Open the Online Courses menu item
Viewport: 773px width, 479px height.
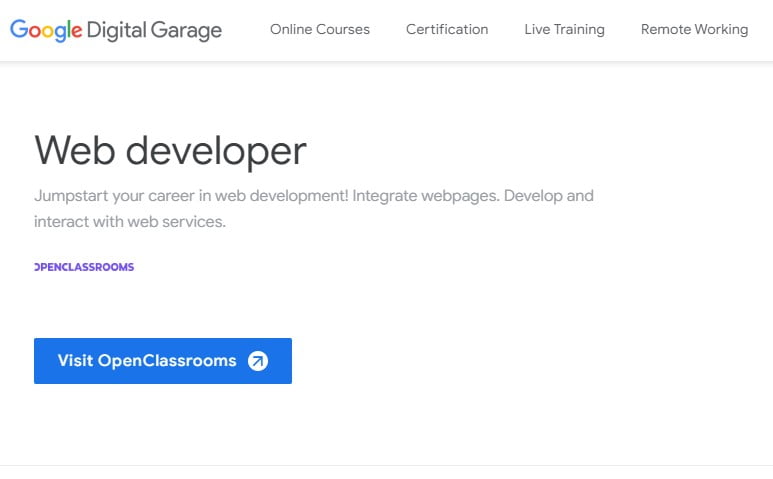click(x=320, y=30)
